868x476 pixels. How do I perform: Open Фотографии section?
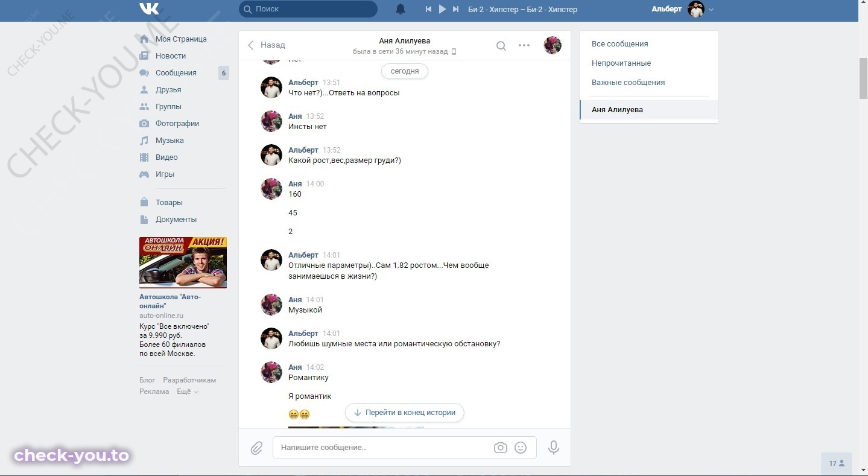pyautogui.click(x=177, y=123)
